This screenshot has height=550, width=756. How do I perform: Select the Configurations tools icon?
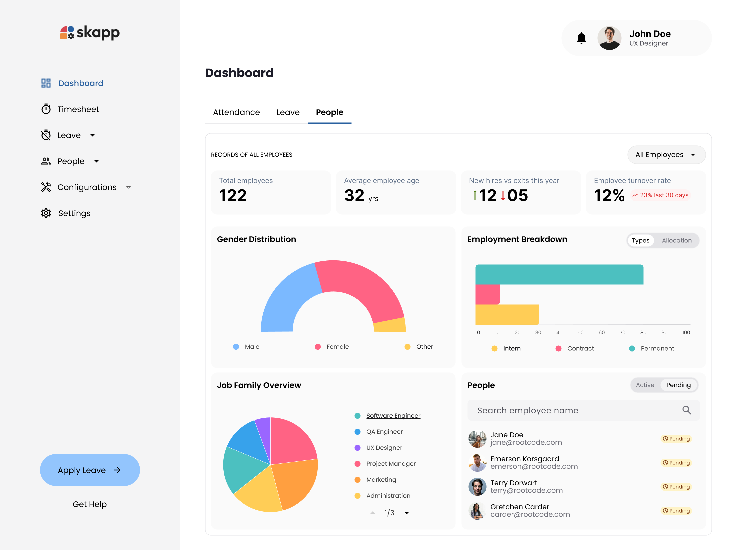point(46,187)
